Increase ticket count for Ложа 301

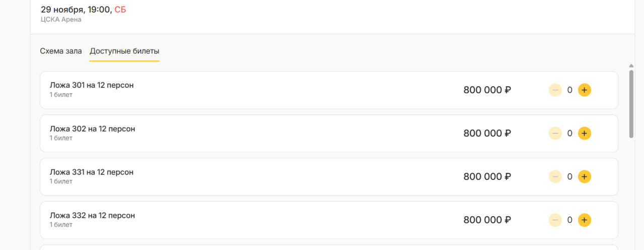[x=584, y=90]
